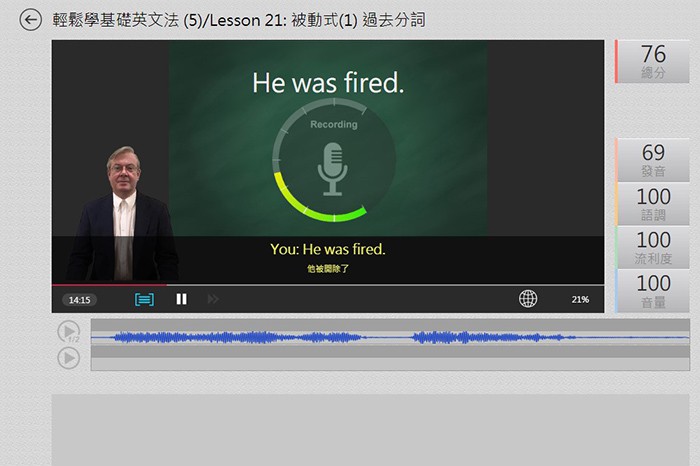This screenshot has width=700, height=466.
Task: Click the 'You: He was fired.' subtitle
Action: coord(328,249)
